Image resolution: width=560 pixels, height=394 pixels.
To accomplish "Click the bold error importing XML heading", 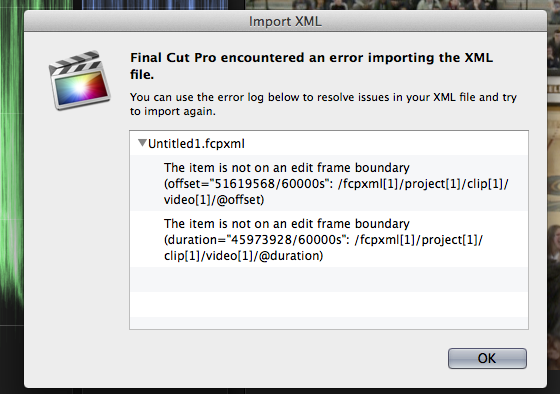I will click(311, 66).
